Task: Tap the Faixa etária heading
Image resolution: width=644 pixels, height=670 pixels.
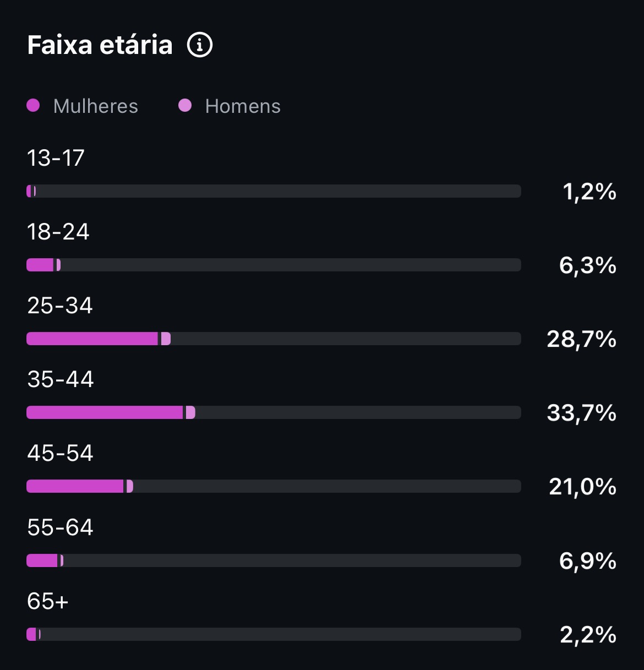Action: pos(100,45)
